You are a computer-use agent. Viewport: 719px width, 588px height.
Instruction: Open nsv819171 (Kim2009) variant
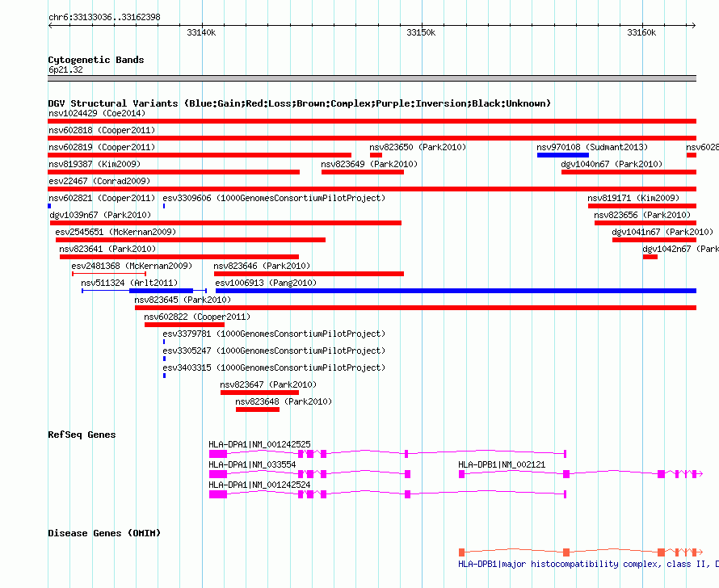coord(642,206)
